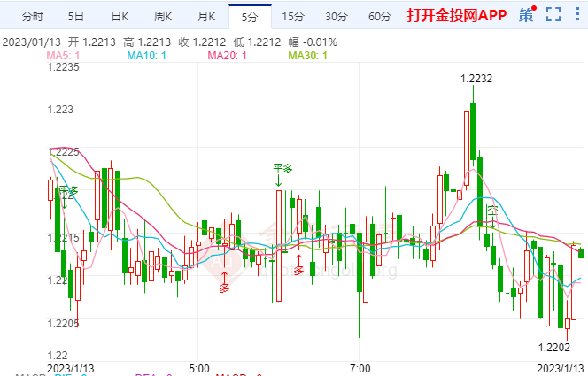Click the MA10 indicator label
Image resolution: width=588 pixels, height=376 pixels.
point(146,56)
